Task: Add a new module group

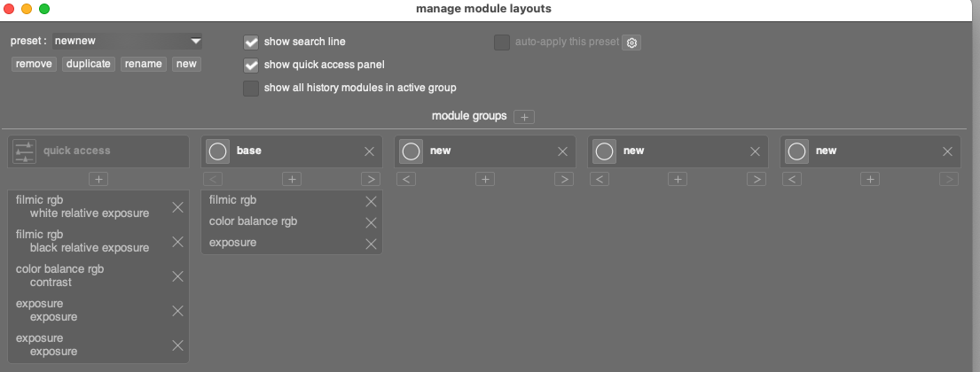Action: tap(524, 117)
